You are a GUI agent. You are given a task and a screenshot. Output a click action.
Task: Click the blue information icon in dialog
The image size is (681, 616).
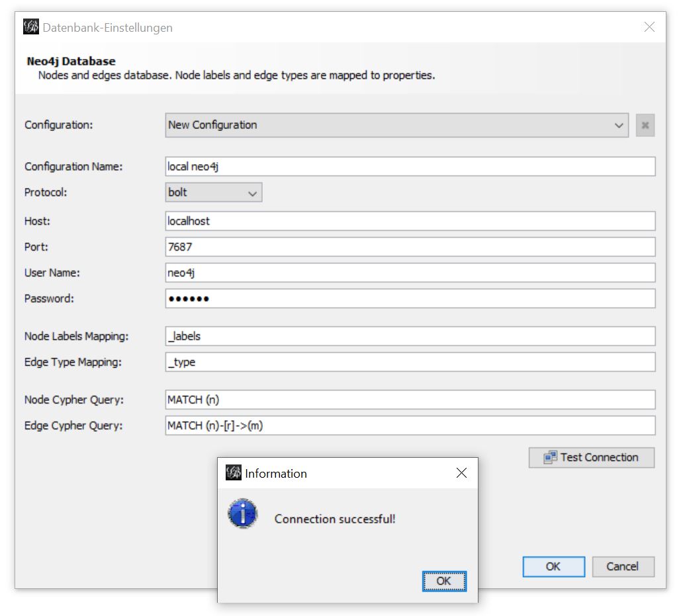[243, 513]
